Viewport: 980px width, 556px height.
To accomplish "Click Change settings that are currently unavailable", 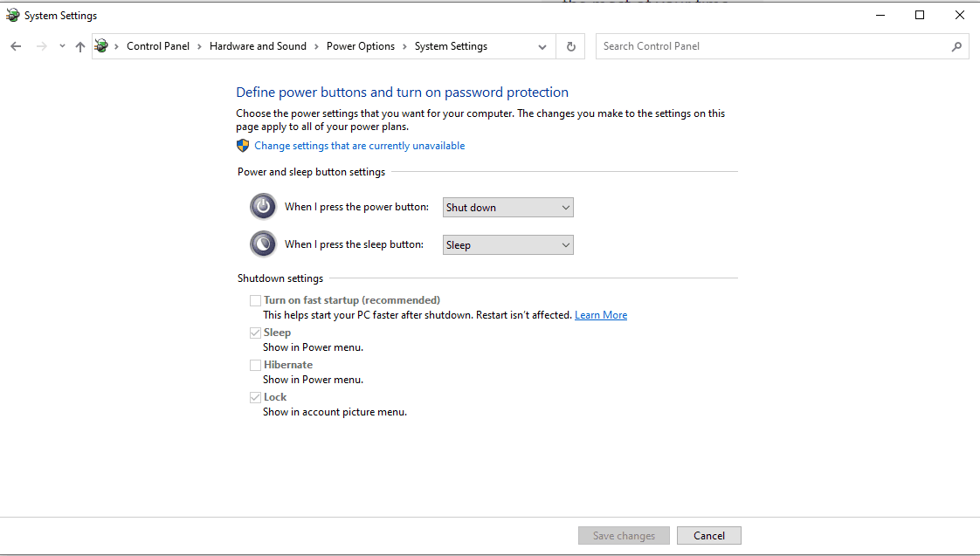I will tap(360, 146).
